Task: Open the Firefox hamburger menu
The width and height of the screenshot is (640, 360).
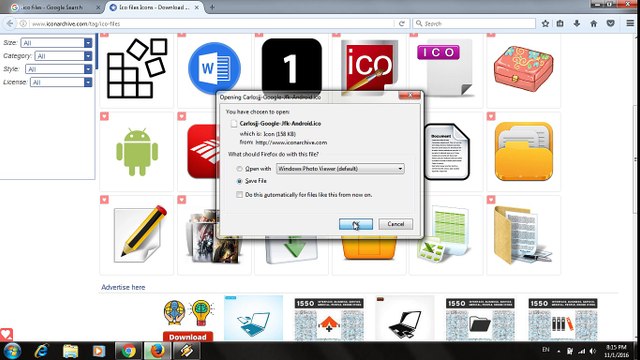Action: (x=630, y=24)
